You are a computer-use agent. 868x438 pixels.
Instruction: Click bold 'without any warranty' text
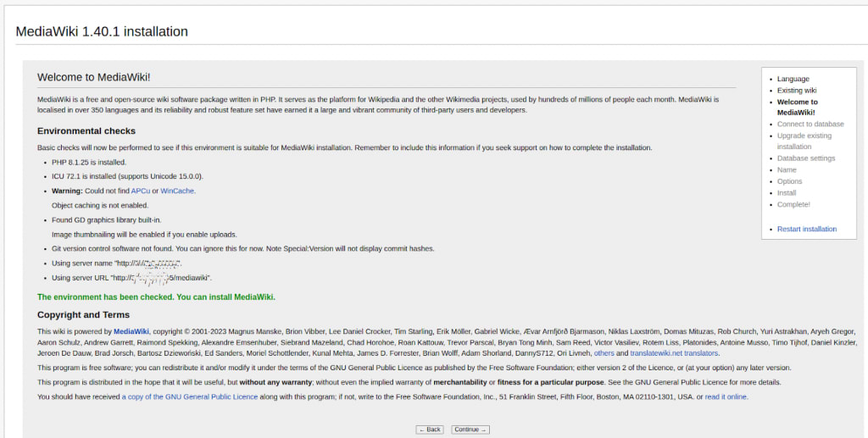(x=275, y=382)
